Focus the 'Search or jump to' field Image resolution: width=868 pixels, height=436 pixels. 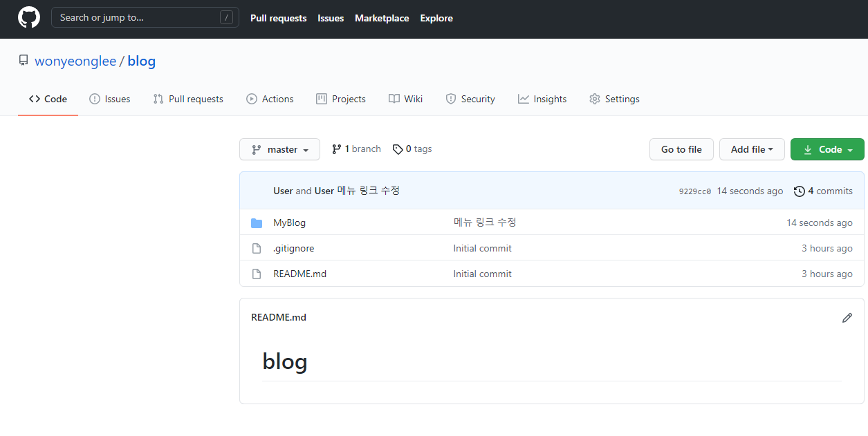tap(145, 17)
